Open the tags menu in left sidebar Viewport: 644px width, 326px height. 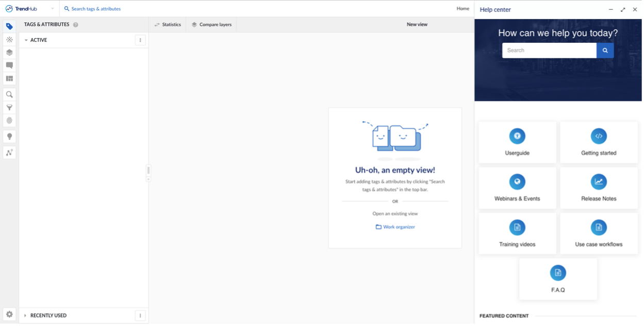pyautogui.click(x=9, y=26)
